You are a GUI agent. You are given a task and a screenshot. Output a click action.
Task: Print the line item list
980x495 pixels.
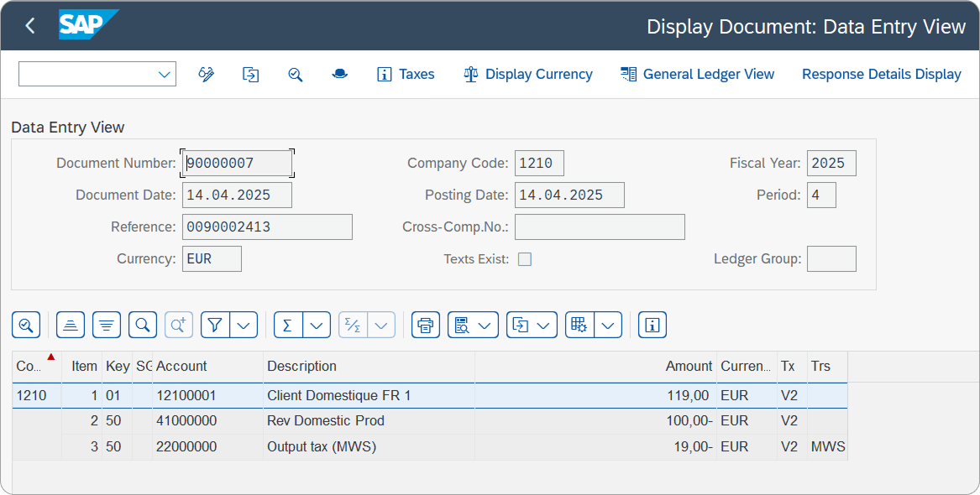[426, 325]
